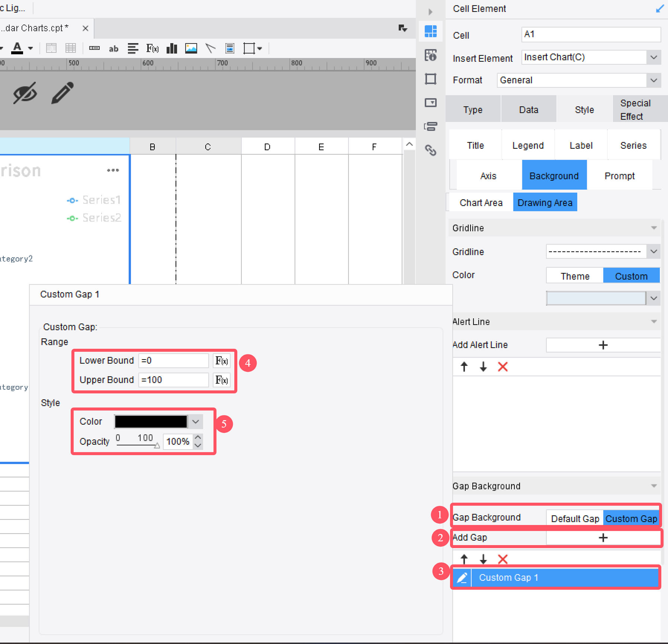Open the Legend tab
Viewport: 668px width, 644px height.
tap(528, 145)
